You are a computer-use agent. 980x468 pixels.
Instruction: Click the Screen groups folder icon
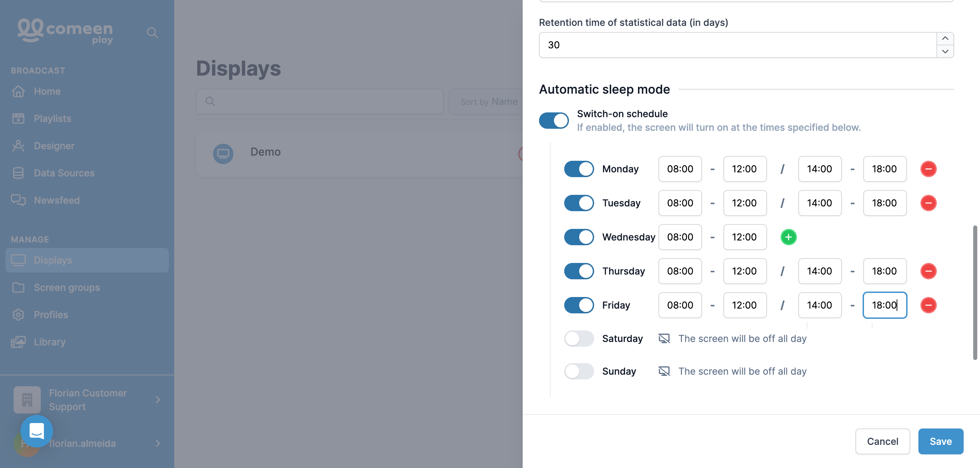coord(18,287)
